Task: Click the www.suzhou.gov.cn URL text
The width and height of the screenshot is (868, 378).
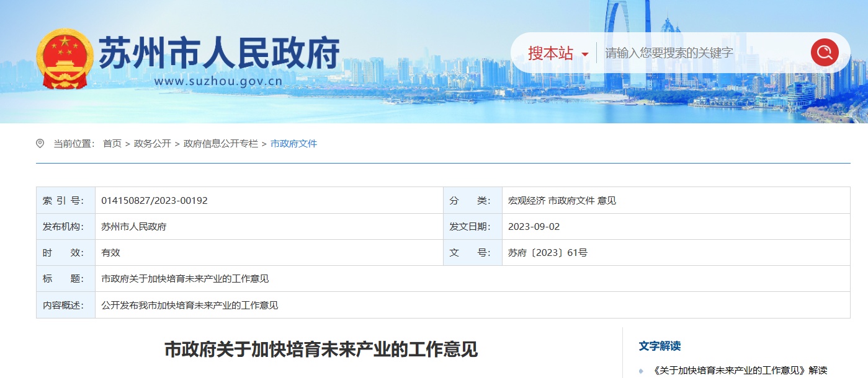Action: coord(218,81)
